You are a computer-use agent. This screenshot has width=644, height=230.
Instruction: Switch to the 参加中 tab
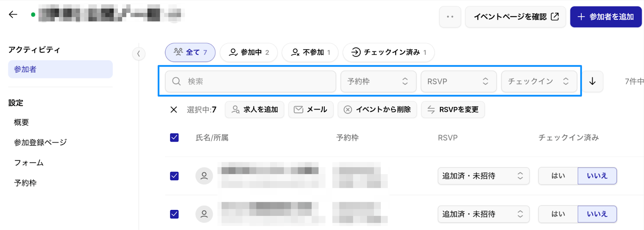249,52
